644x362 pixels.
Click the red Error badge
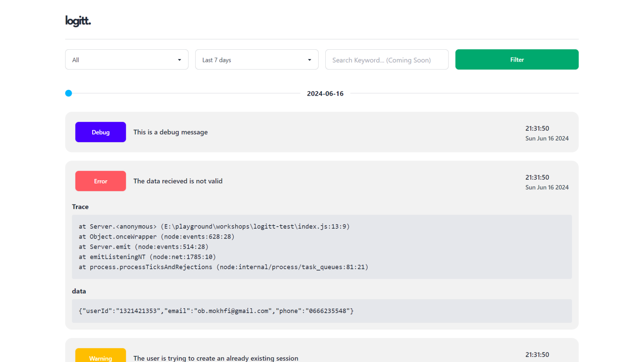coord(100,181)
